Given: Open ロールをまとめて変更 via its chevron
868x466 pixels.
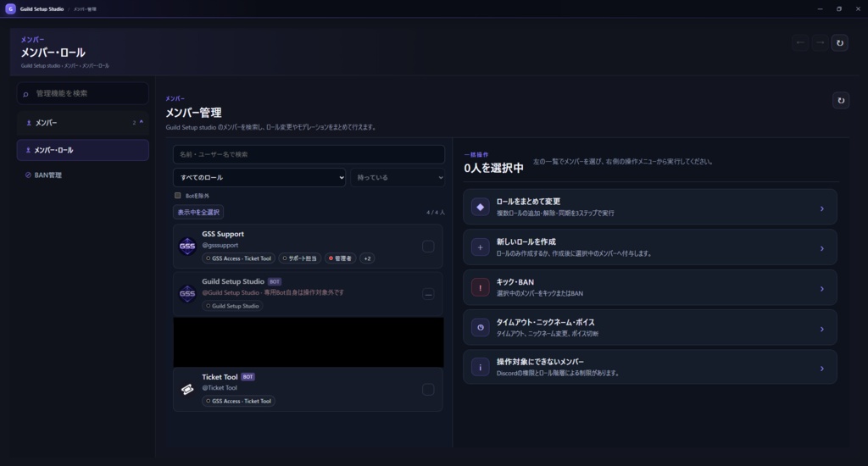Looking at the screenshot, I should click(x=822, y=208).
